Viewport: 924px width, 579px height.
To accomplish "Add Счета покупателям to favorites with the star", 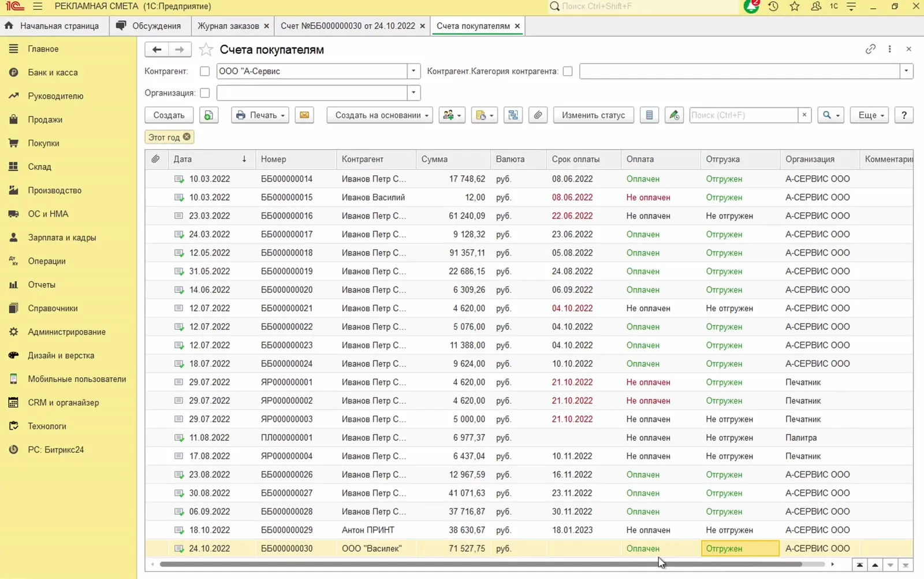I will 206,50.
